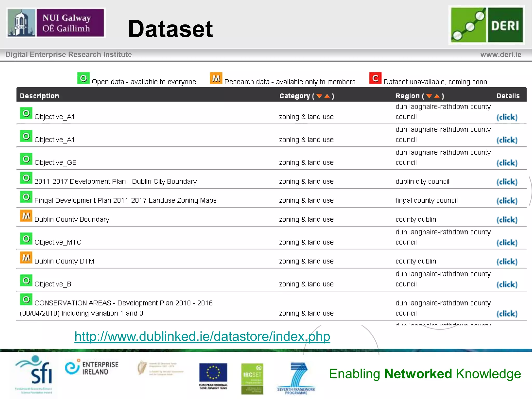Click the DERI logo icon
This screenshot has width=532, height=399.
click(487, 25)
